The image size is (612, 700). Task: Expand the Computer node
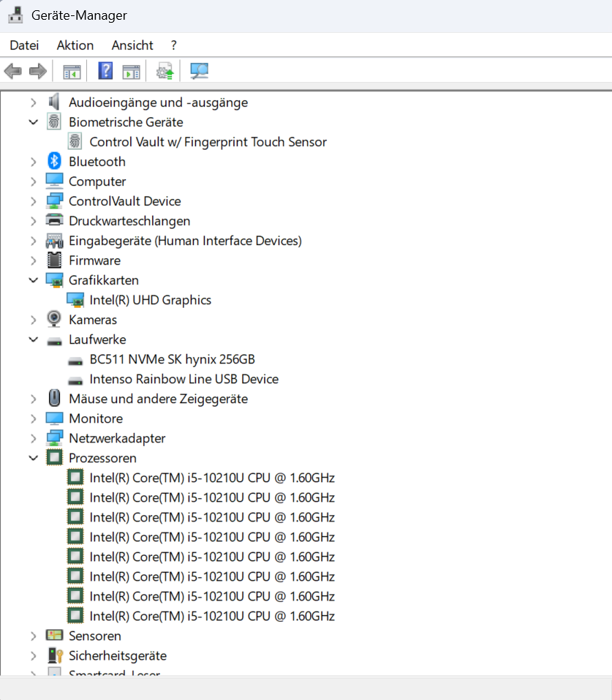coord(34,181)
